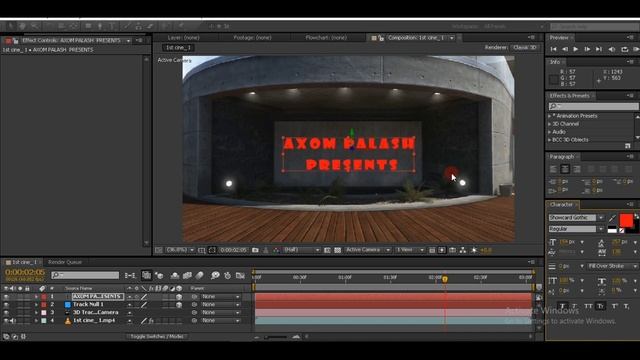Viewport: 640px width, 360px height.
Task: Open the (Half) resolution dropdown
Action: click(x=301, y=250)
